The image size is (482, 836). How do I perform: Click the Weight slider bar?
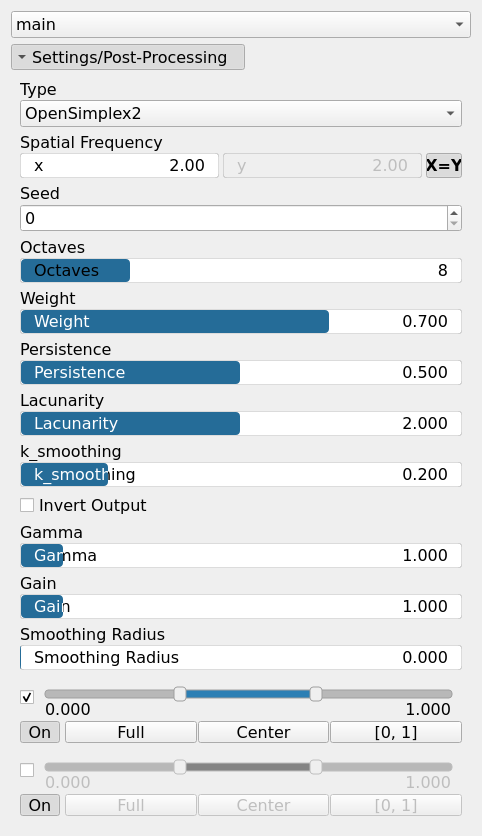(241, 321)
